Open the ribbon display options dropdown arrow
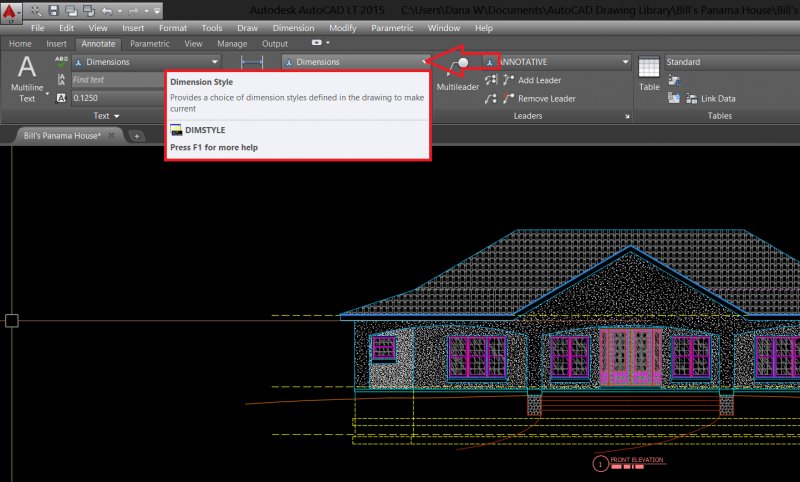The width and height of the screenshot is (800, 482). coord(328,43)
